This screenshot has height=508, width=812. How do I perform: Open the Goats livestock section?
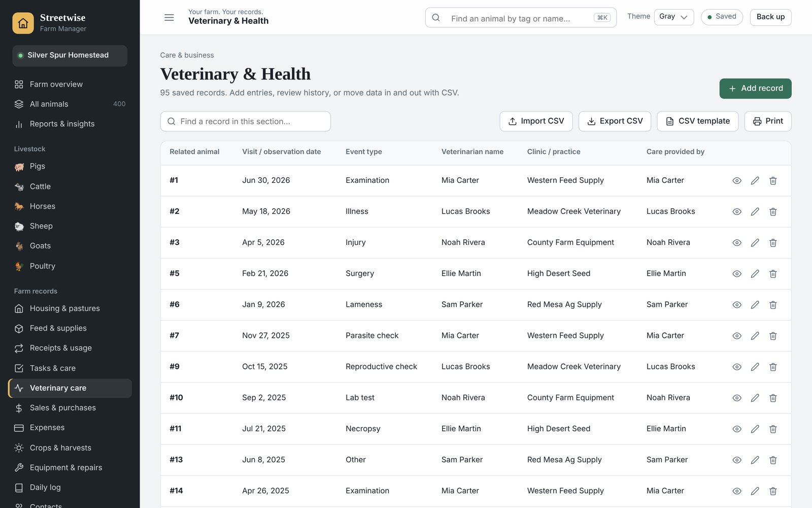click(70, 246)
